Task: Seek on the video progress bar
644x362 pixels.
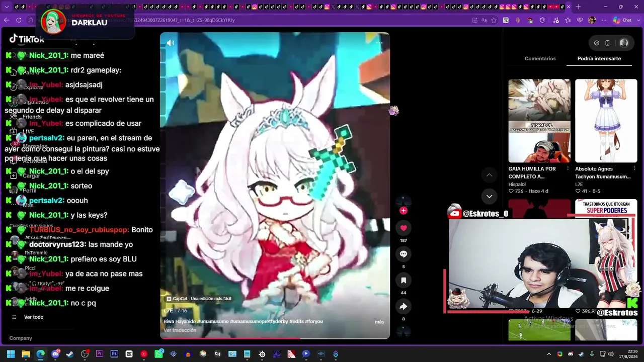Action: pyautogui.click(x=275, y=338)
